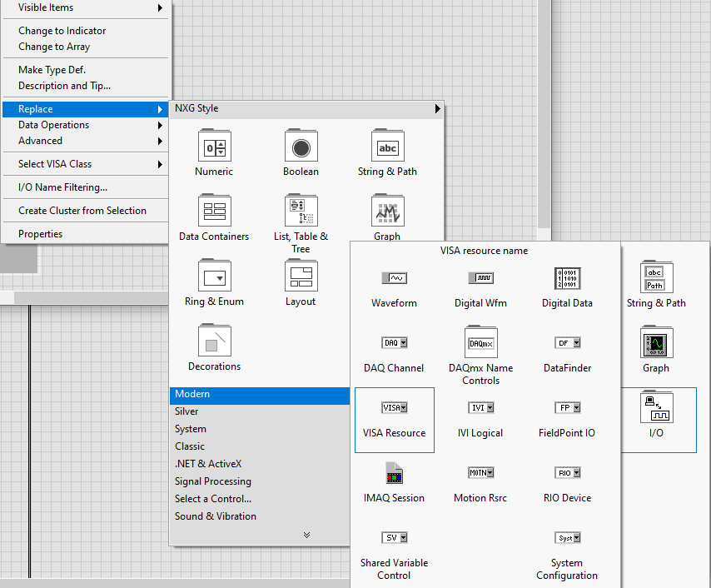Choose Change to Array
Viewport: 711px width, 588px height.
(85, 47)
